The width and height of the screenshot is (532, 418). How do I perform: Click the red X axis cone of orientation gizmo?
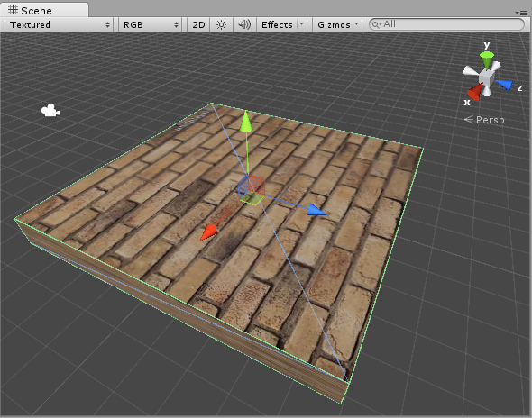tap(474, 92)
